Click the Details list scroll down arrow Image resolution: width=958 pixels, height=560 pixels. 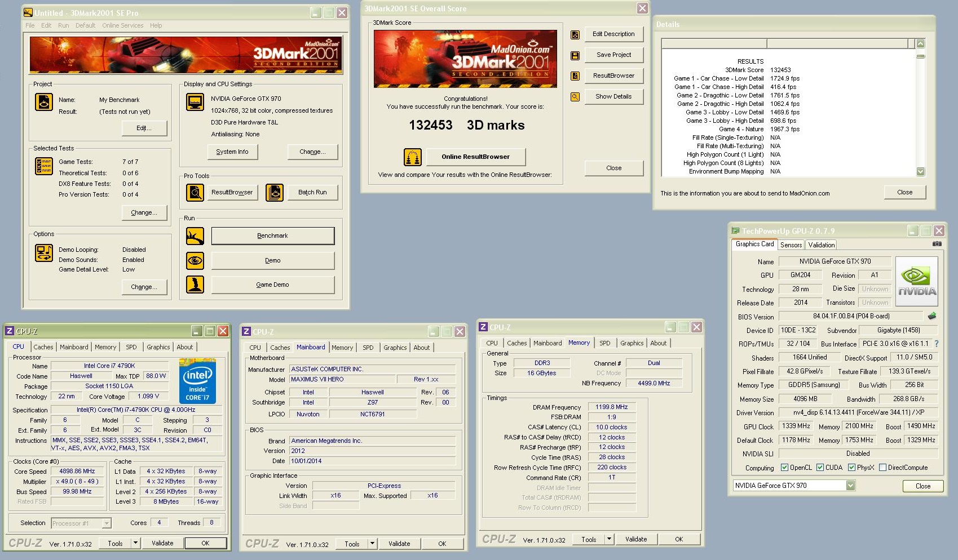[921, 171]
